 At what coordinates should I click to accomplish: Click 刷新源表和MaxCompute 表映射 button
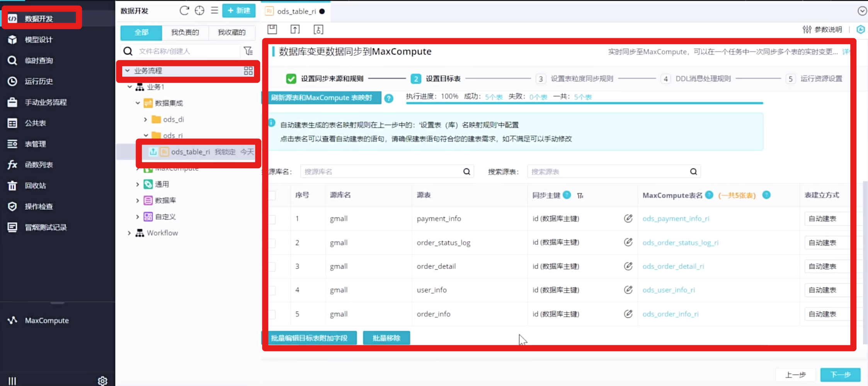pos(322,97)
